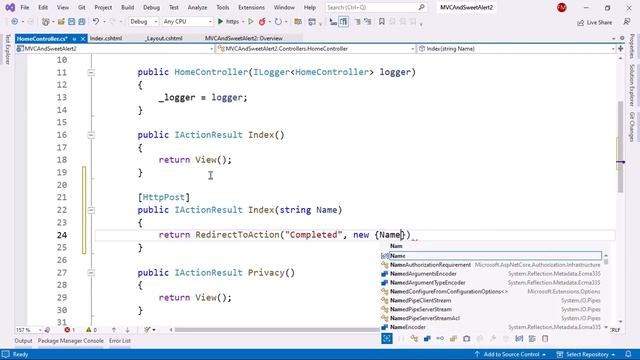Go to the next issue with the down arrow

click(x=127, y=330)
